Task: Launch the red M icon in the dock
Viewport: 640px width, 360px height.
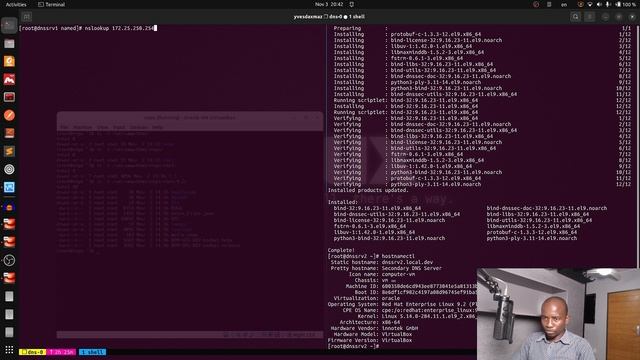Action: pos(9,79)
